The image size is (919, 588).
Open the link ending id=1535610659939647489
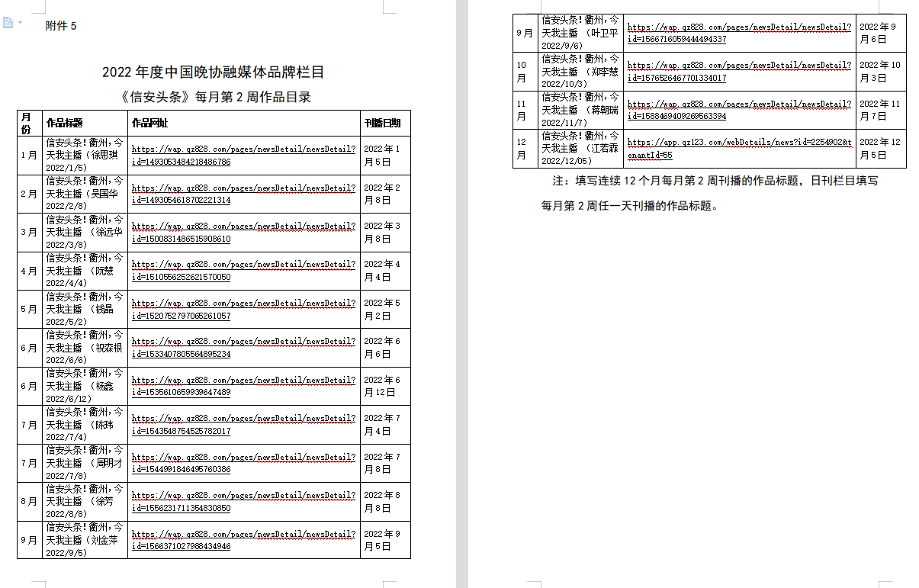pos(243,386)
